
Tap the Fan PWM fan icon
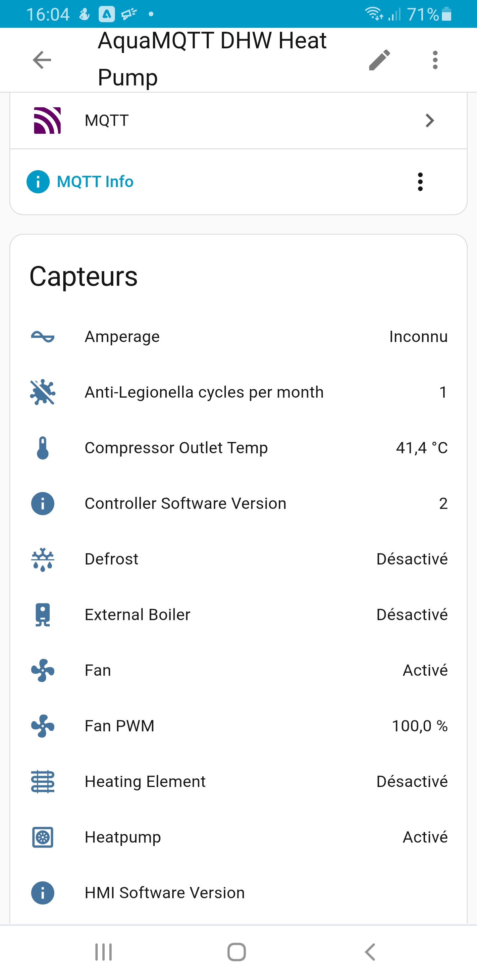[x=43, y=726]
